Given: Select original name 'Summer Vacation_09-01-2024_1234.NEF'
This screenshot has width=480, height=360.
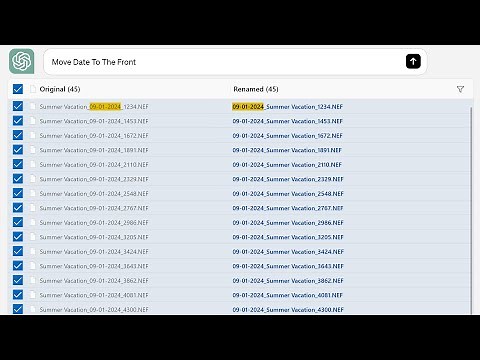Looking at the screenshot, I should 94,107.
